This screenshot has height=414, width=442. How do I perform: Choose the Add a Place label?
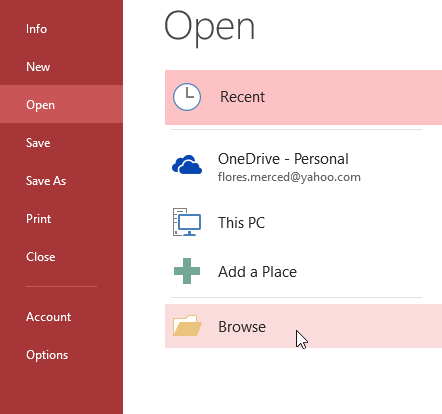point(257,272)
